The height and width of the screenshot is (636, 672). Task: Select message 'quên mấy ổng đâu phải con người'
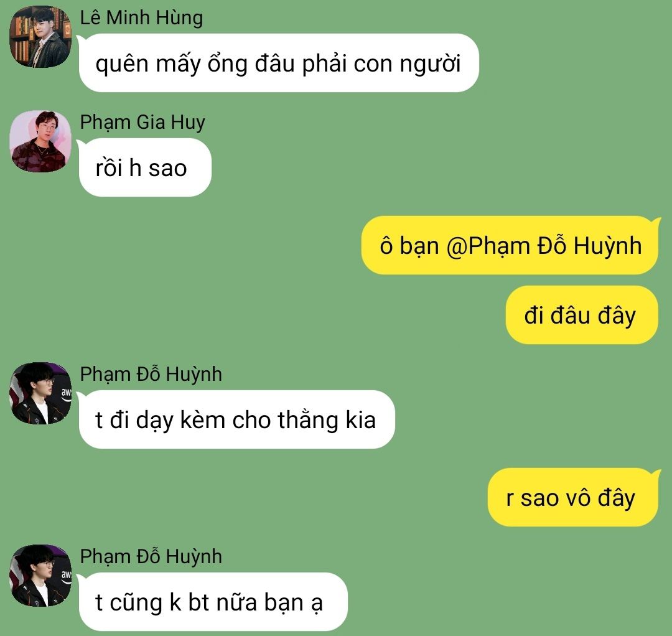point(279,63)
